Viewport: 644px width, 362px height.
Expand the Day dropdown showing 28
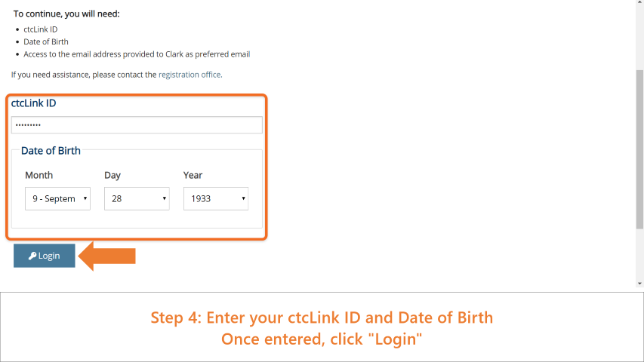(137, 198)
